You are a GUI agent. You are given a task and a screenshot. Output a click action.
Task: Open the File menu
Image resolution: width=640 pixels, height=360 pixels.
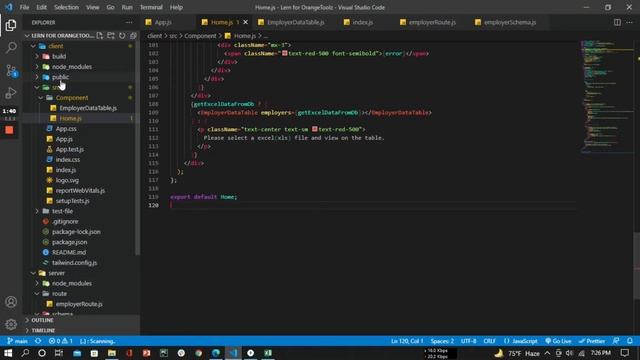[x=24, y=7]
